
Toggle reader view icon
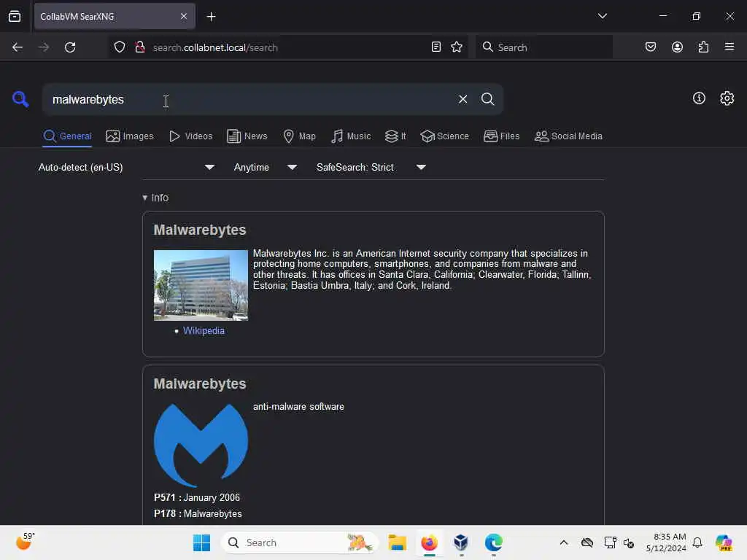point(436,47)
